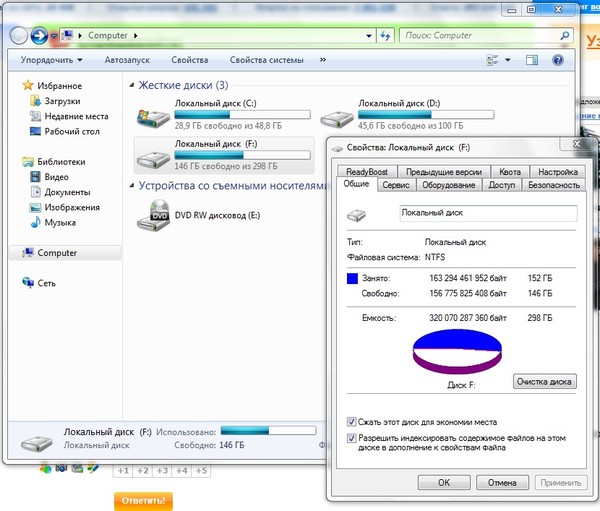The width and height of the screenshot is (600, 511).
Task: Click the blue Занято color square
Action: pyautogui.click(x=352, y=278)
